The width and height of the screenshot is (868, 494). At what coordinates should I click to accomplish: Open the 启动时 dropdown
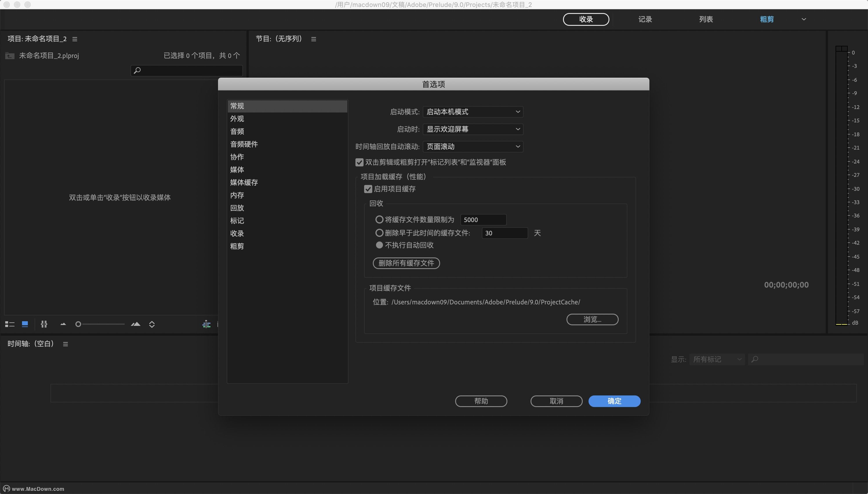point(473,129)
